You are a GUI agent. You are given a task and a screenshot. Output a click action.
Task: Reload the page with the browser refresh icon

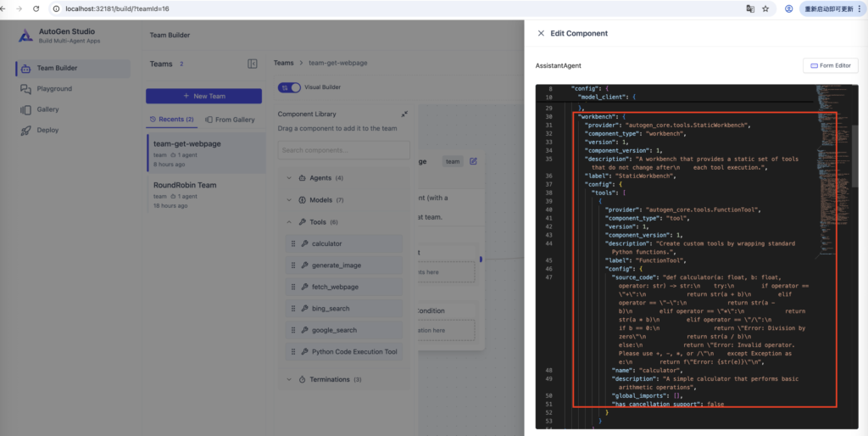pyautogui.click(x=36, y=8)
